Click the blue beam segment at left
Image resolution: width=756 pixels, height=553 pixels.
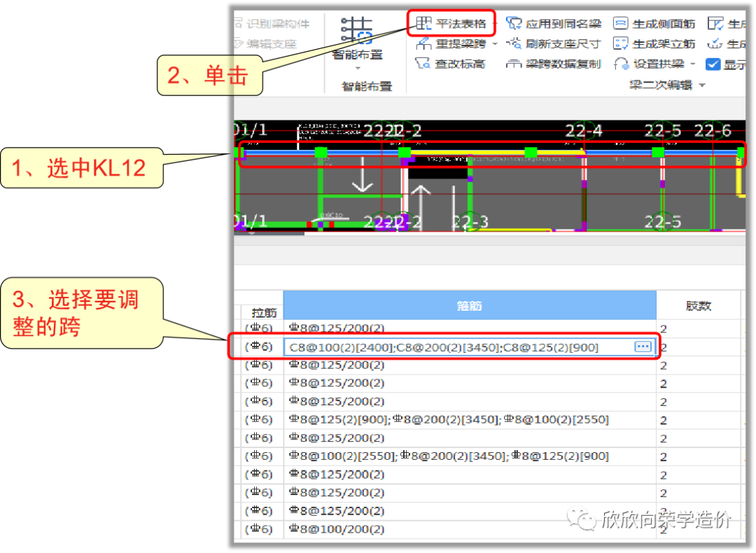coord(281,153)
